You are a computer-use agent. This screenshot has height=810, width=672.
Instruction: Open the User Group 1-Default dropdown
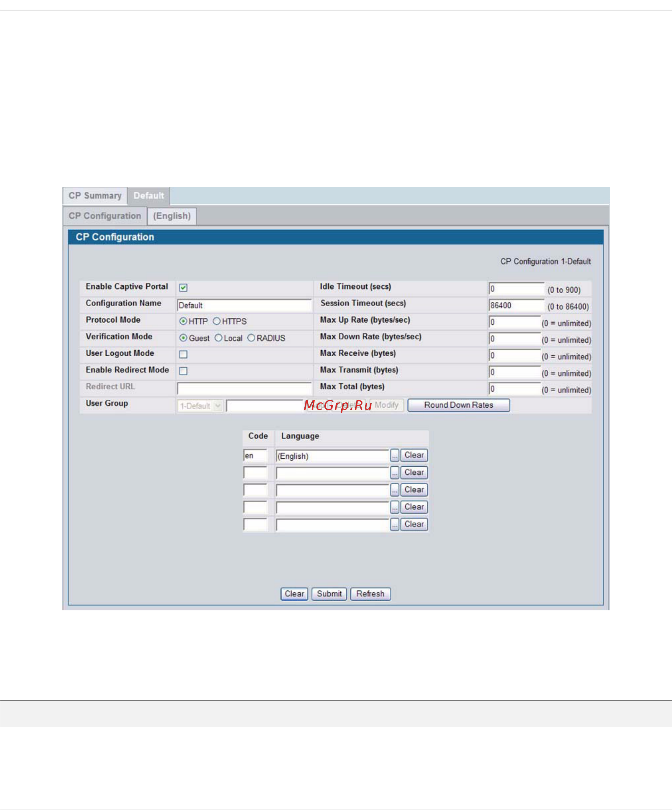click(x=200, y=406)
